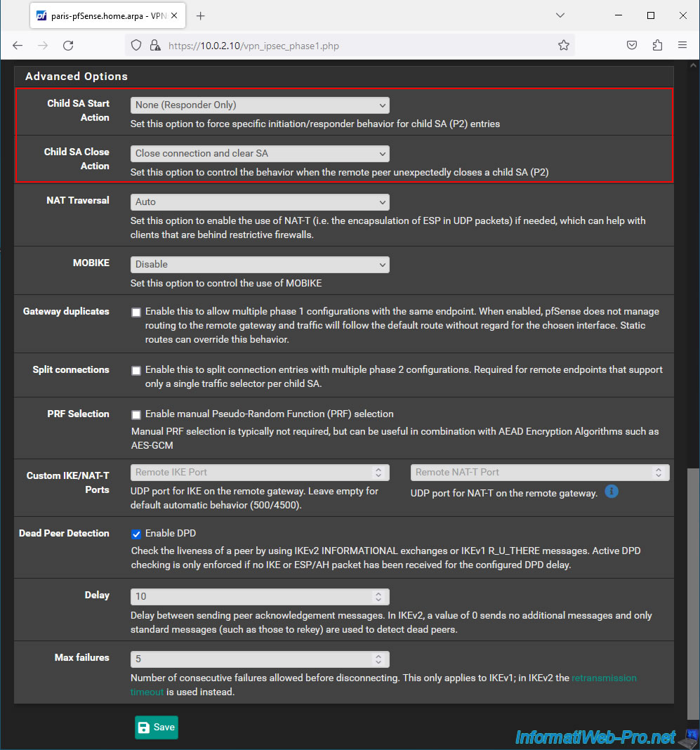Click the Remote NAT-T Port stepper arrows
Viewport: 700px width, 750px height.
pos(659,473)
